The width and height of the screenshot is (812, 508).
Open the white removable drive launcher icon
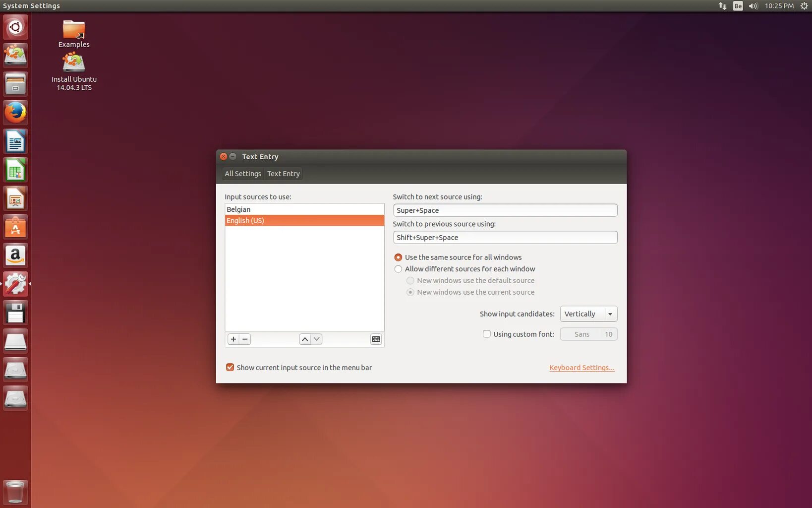click(x=15, y=341)
